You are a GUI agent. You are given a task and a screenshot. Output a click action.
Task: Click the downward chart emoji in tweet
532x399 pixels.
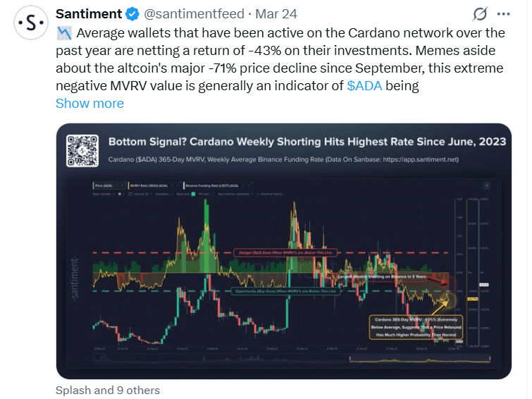[64, 32]
